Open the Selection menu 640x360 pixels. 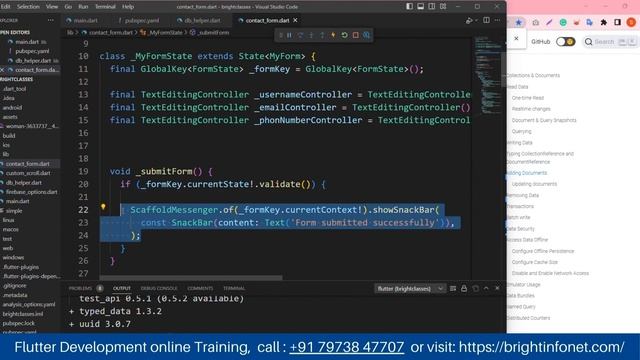coord(28,7)
